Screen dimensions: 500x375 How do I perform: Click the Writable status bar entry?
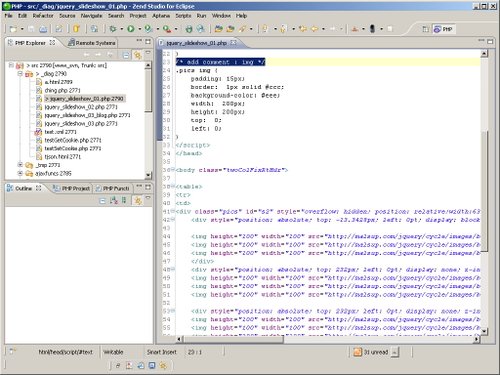[x=113, y=352]
